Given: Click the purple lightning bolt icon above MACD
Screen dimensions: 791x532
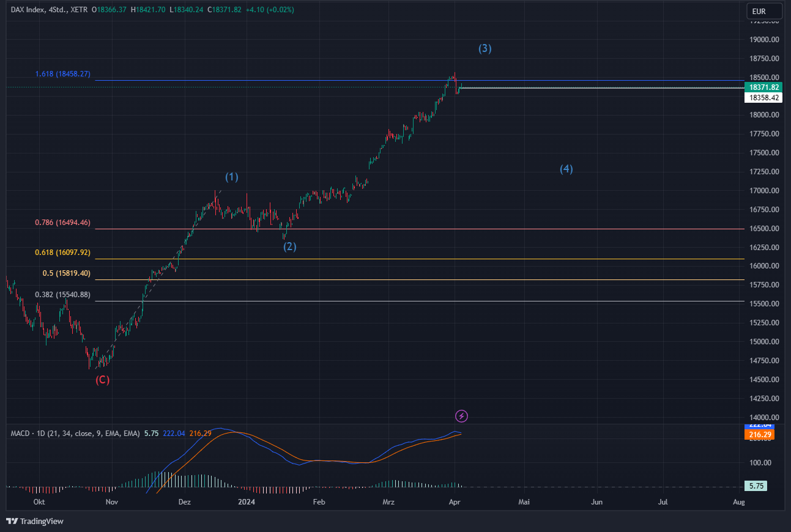Looking at the screenshot, I should 461,416.
